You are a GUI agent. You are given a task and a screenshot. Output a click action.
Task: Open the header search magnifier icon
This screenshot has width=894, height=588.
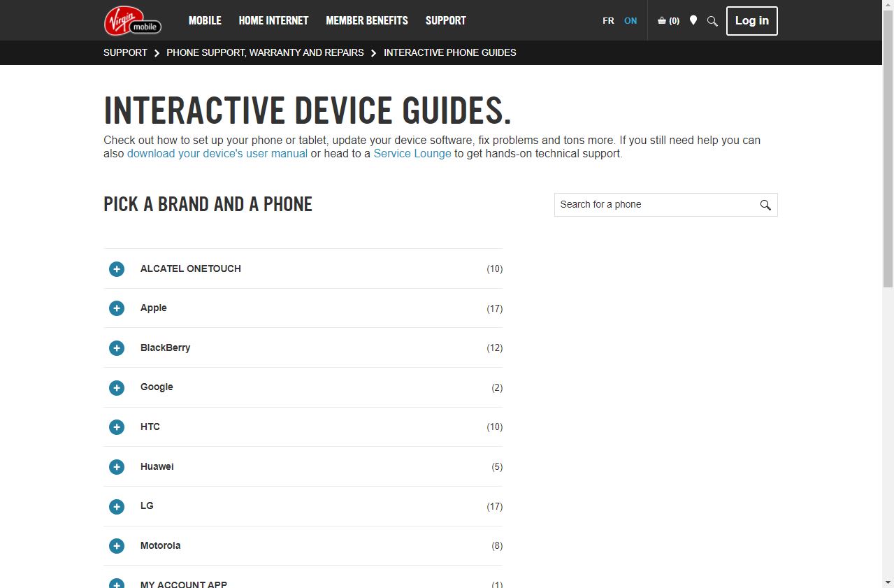[x=712, y=20]
